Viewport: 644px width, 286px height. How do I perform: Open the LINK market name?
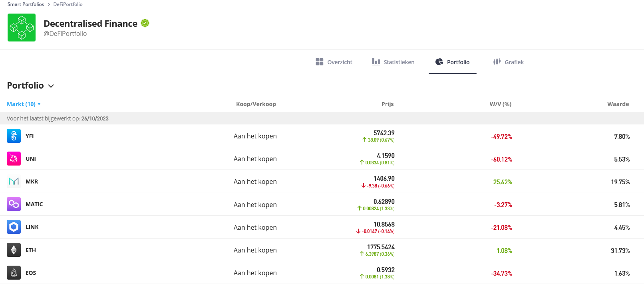32,227
